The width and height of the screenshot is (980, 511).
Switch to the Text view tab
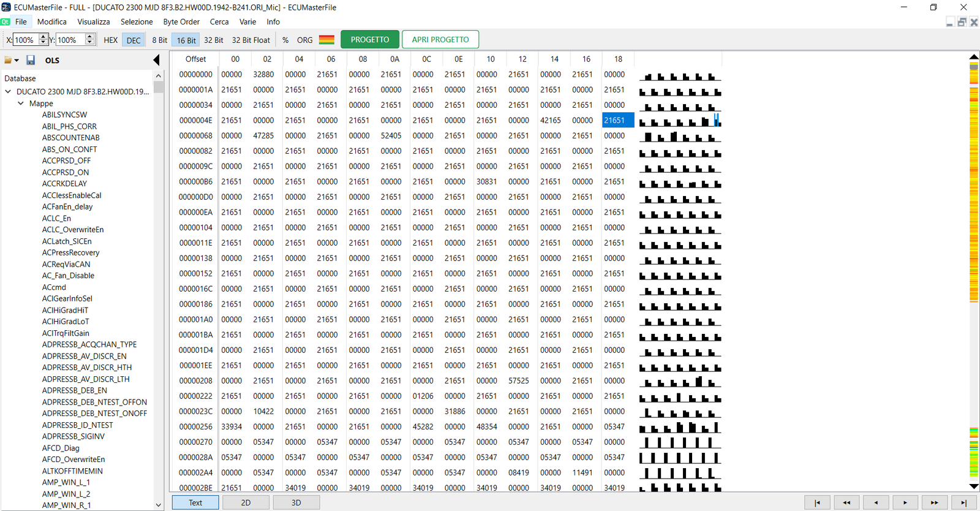point(195,502)
